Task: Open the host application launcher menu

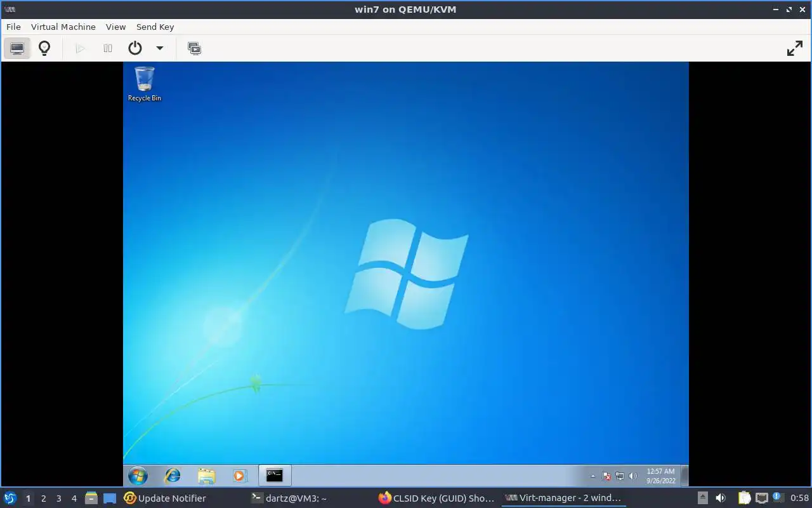Action: [x=10, y=498]
